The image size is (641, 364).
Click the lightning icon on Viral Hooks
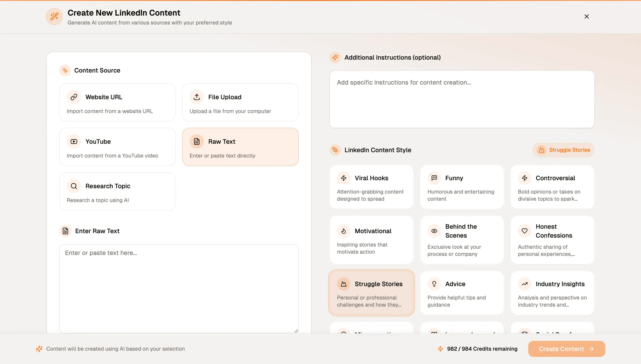(x=344, y=178)
